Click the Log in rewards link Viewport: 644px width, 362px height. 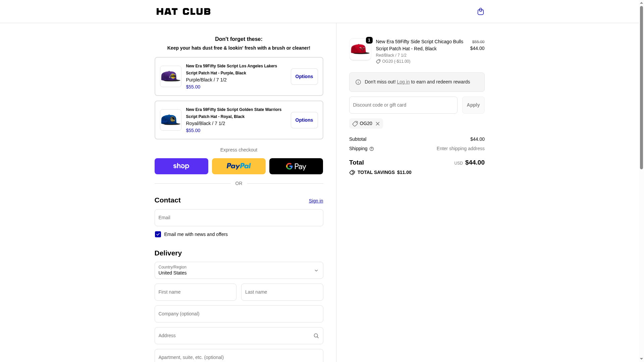(403, 82)
